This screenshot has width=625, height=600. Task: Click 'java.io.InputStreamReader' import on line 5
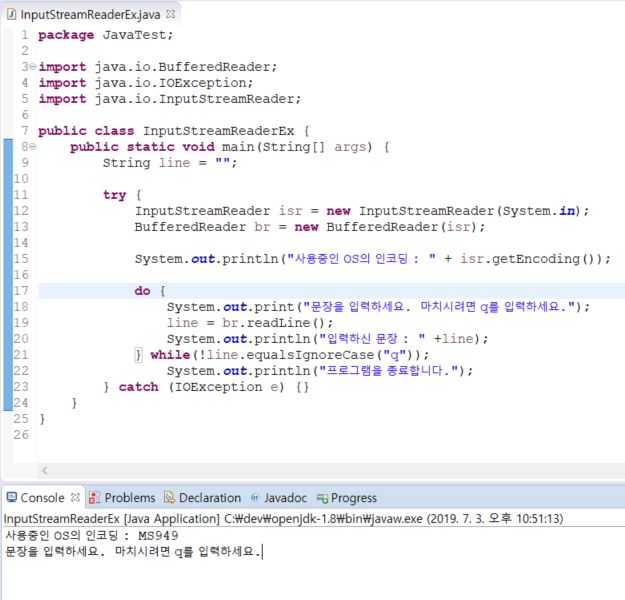[x=195, y=98]
